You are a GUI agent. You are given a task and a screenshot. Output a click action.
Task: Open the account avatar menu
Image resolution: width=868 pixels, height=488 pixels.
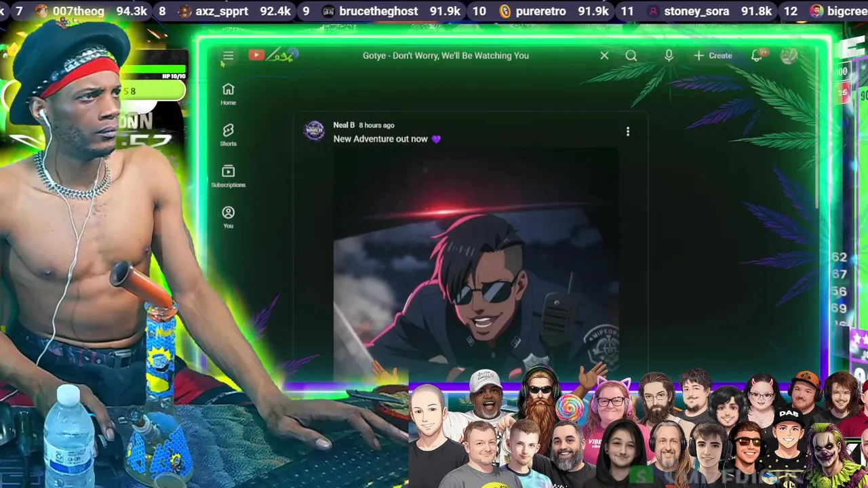point(789,56)
